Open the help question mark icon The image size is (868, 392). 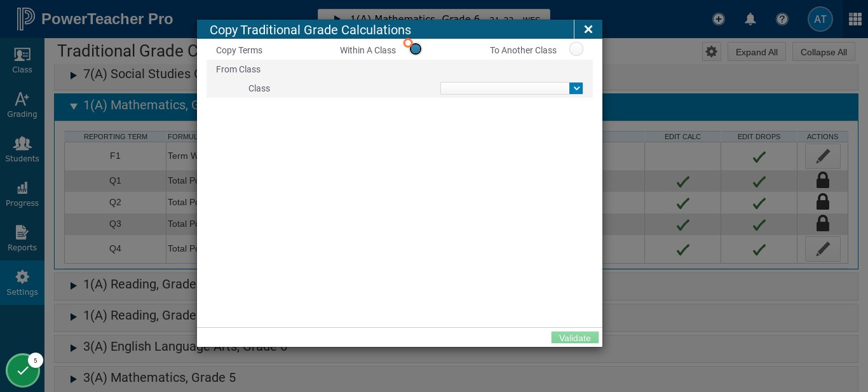pyautogui.click(x=782, y=19)
